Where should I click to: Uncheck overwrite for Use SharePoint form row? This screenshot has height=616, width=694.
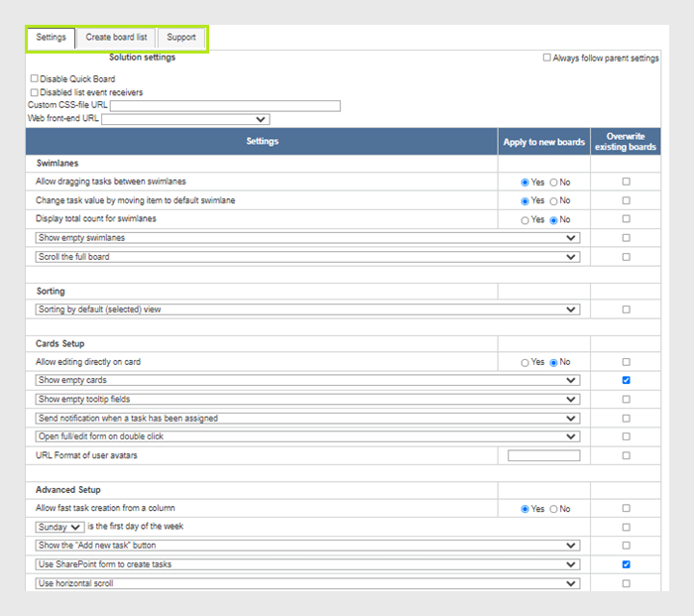coord(627,564)
